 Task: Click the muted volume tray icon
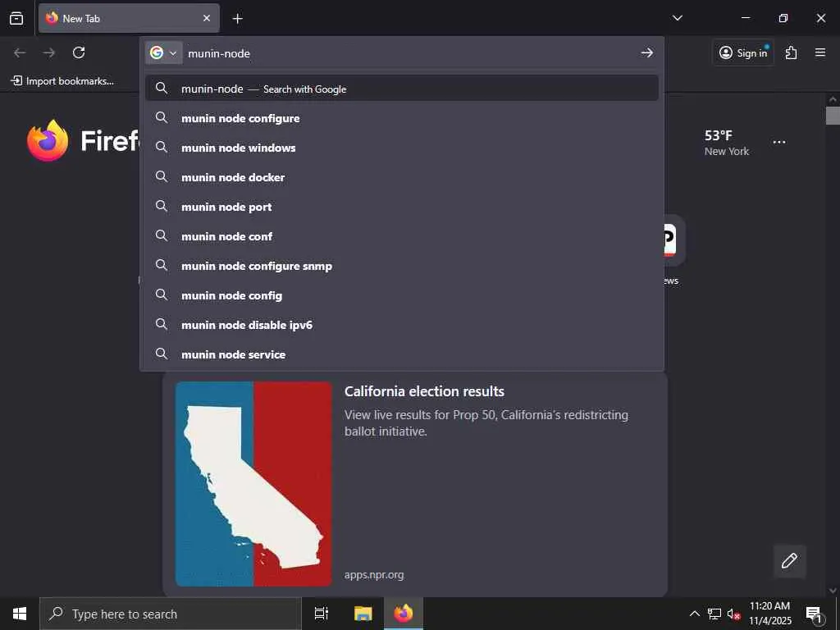click(733, 614)
